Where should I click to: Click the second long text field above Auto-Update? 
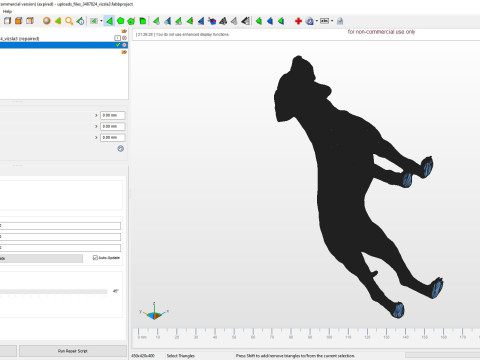click(x=60, y=237)
